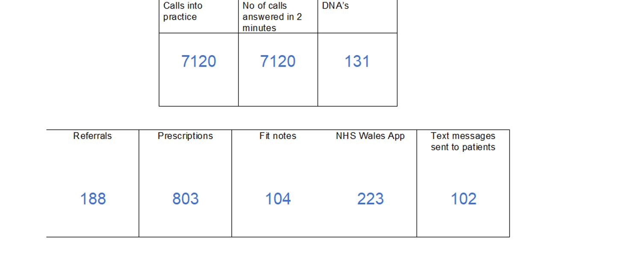Select 'No of calls answered in 2 minutes' header
This screenshot has width=644, height=269.
[272, 17]
